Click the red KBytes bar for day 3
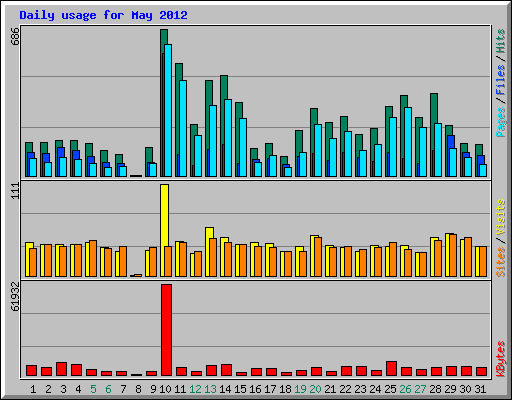The height and width of the screenshot is (400, 512). tap(62, 369)
